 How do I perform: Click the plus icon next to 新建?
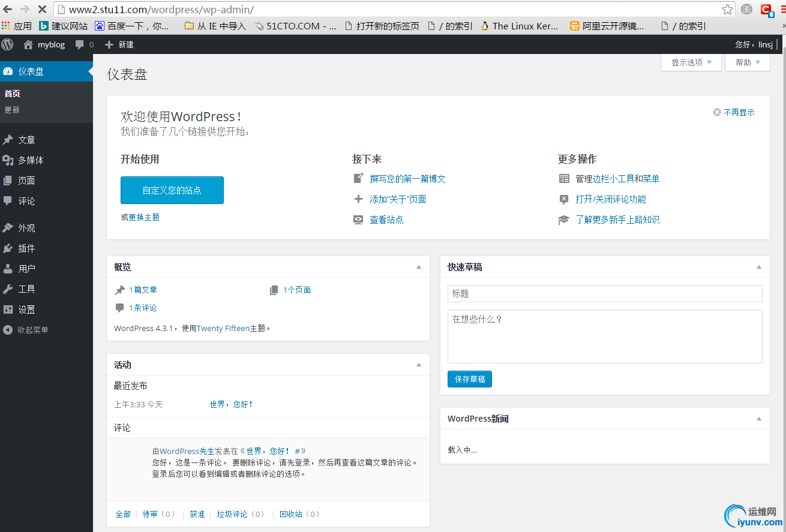click(x=109, y=44)
